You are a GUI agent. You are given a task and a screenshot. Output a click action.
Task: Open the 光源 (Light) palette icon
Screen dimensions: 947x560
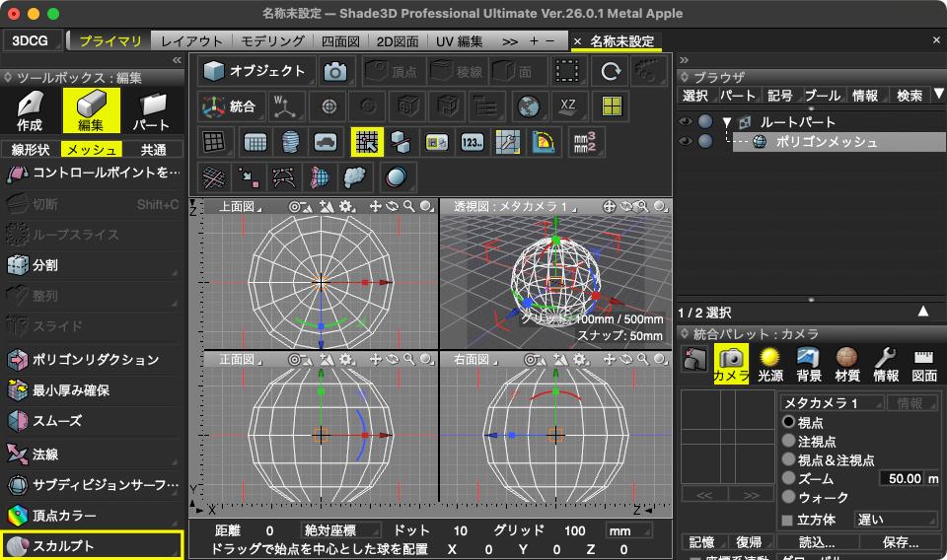pos(769,363)
